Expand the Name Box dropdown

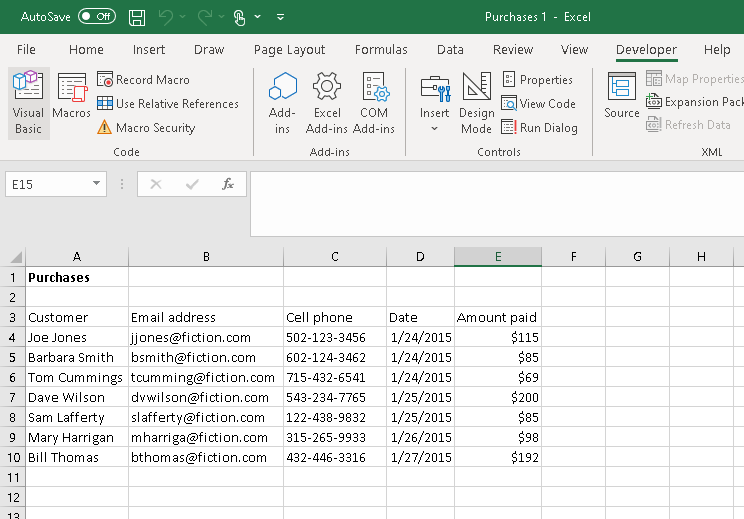click(x=96, y=184)
